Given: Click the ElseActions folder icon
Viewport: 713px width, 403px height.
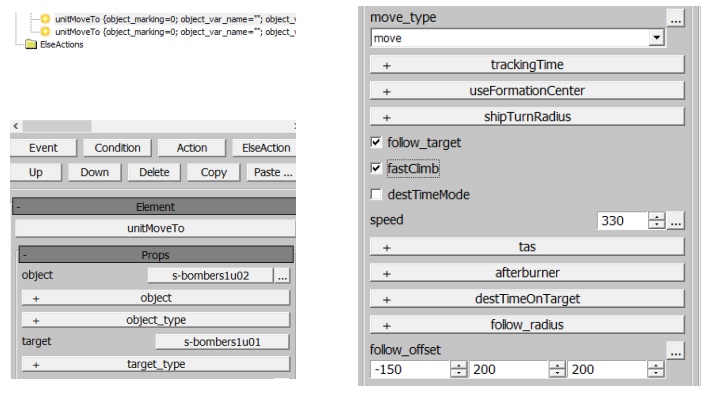Looking at the screenshot, I should pyautogui.click(x=31, y=44).
